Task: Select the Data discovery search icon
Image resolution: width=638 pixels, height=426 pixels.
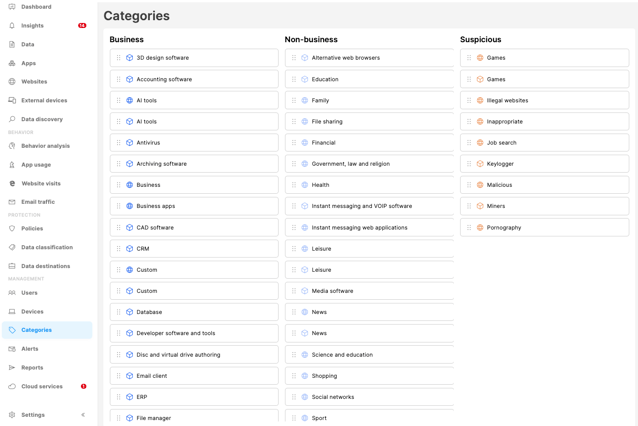Action: tap(12, 119)
